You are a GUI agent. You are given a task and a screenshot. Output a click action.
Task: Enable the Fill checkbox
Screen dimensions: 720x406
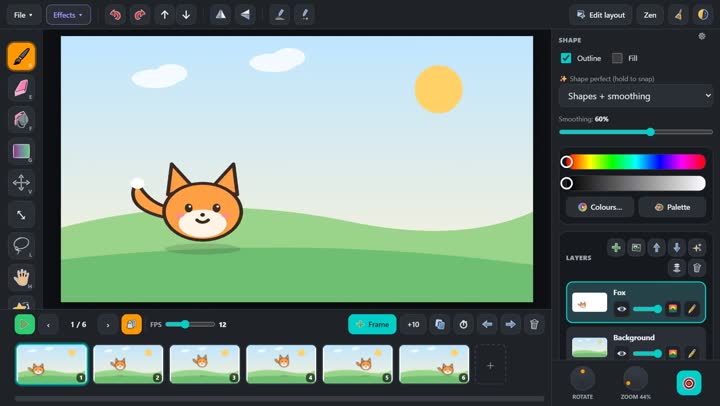click(x=617, y=58)
